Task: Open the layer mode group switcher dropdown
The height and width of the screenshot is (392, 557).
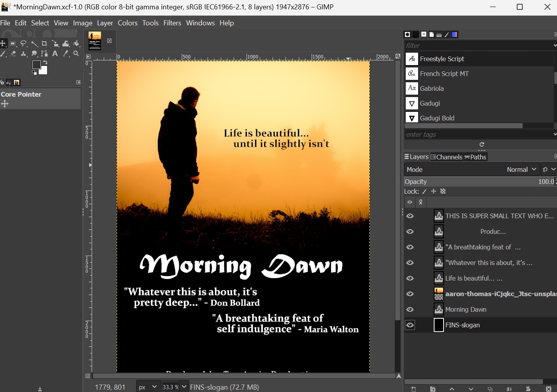Action: [549, 170]
